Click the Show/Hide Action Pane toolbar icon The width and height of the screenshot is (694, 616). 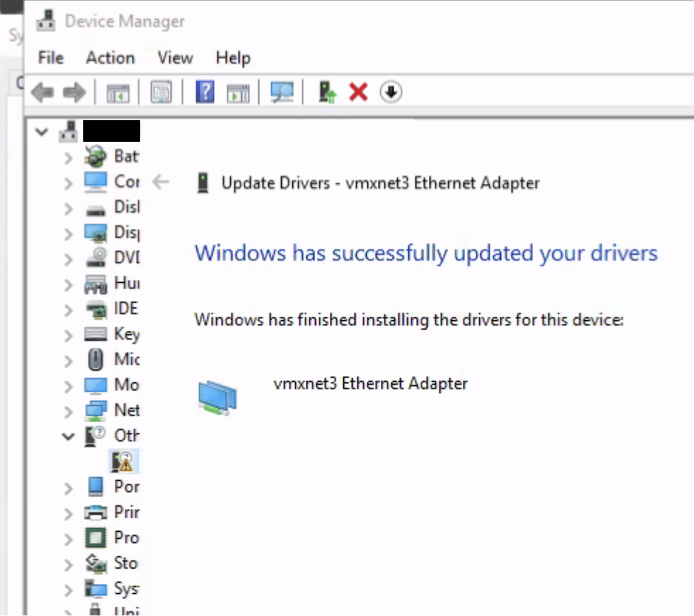click(238, 93)
